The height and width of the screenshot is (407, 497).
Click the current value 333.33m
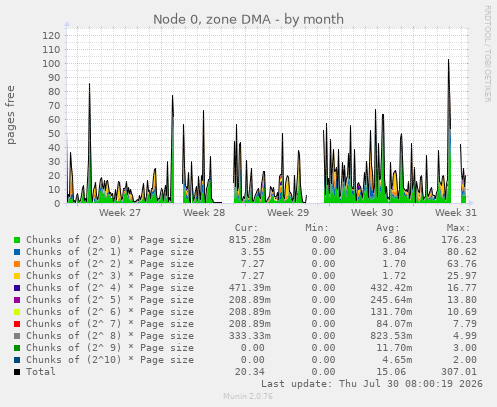click(250, 336)
